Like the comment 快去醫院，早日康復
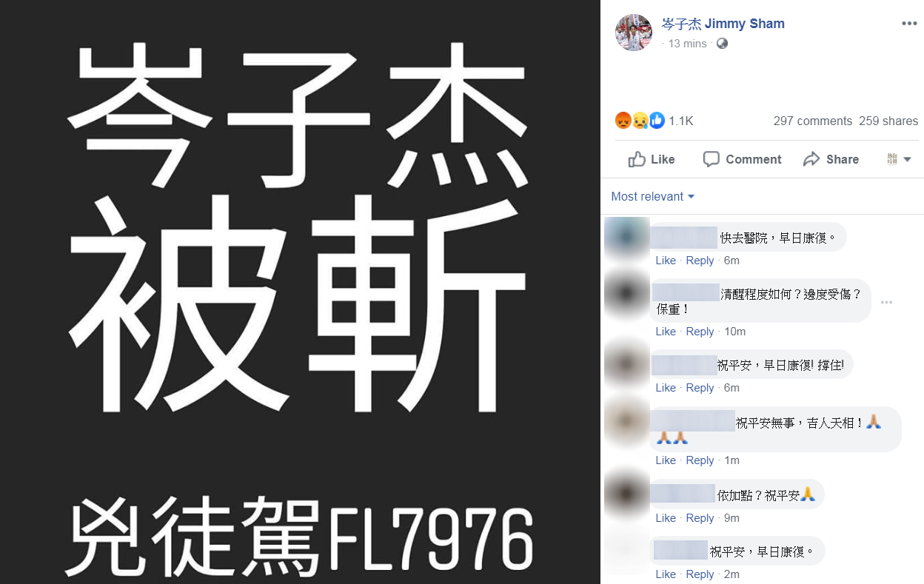This screenshot has height=584, width=924. click(x=666, y=261)
